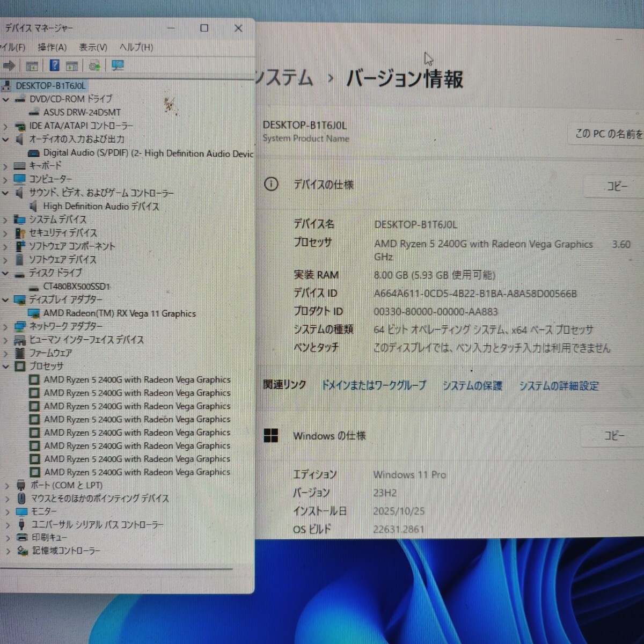Viewport: 644px width, 644px height.
Task: Click the Windows logo beside Windows の仕様
Action: tap(271, 435)
